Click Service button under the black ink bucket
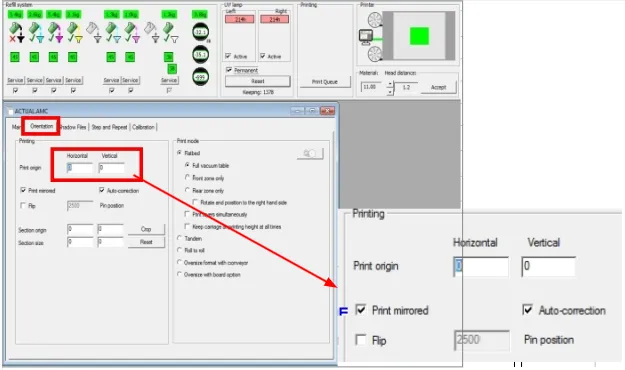 15,80
